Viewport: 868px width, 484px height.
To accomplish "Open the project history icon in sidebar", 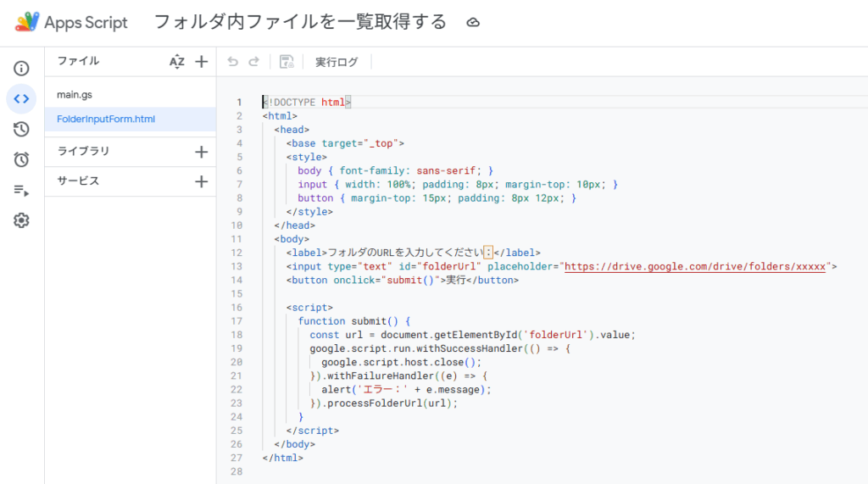I will click(x=21, y=129).
